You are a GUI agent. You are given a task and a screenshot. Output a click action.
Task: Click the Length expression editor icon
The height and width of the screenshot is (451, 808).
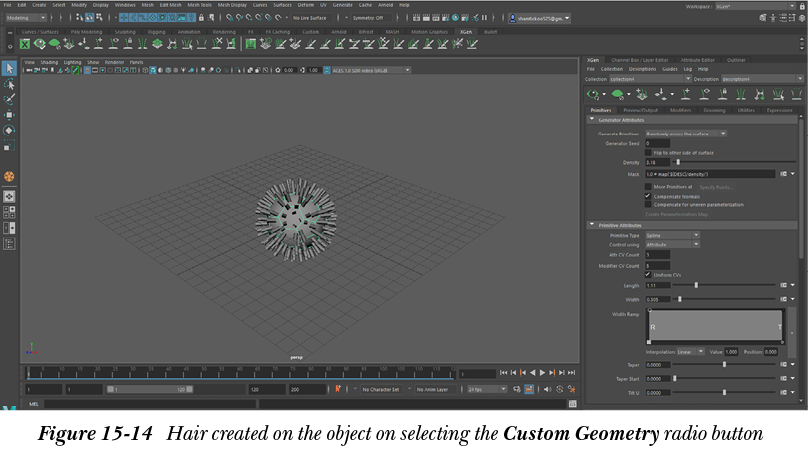782,285
